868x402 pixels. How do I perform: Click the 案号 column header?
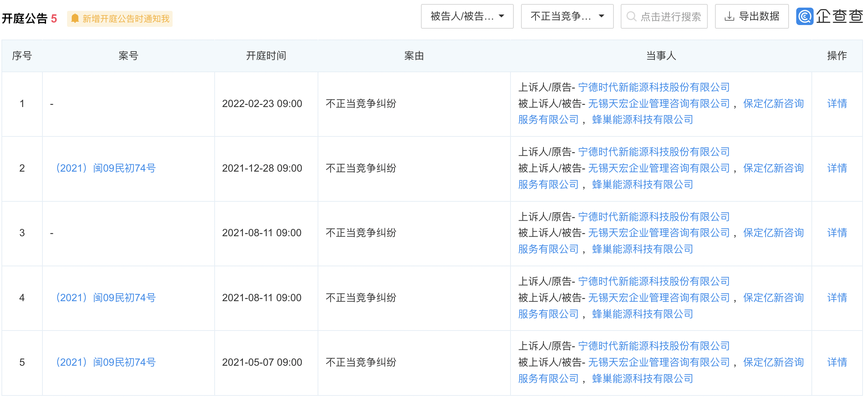[128, 56]
